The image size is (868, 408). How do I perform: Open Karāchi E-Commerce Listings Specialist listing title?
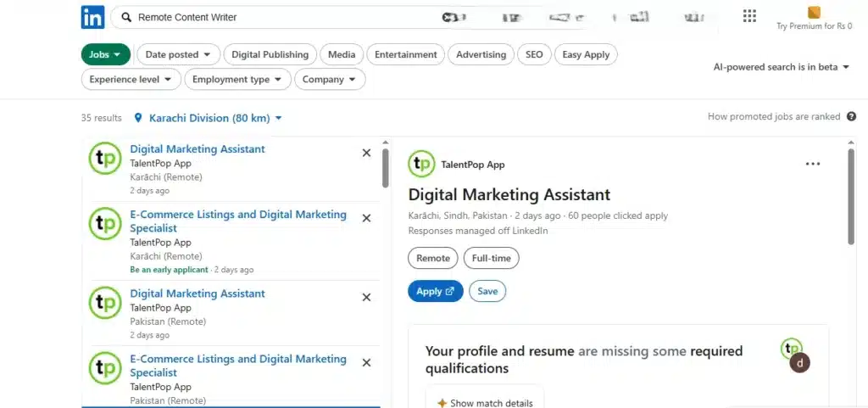click(238, 221)
